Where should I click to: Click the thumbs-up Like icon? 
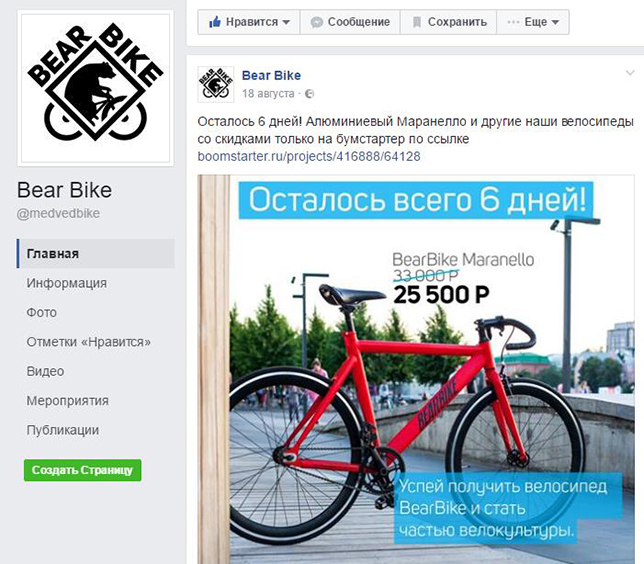click(215, 22)
